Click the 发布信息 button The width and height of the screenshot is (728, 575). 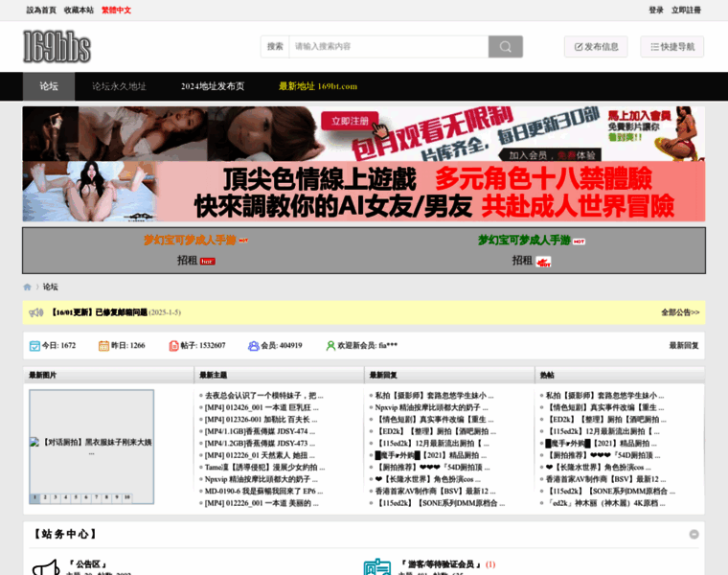tap(596, 46)
